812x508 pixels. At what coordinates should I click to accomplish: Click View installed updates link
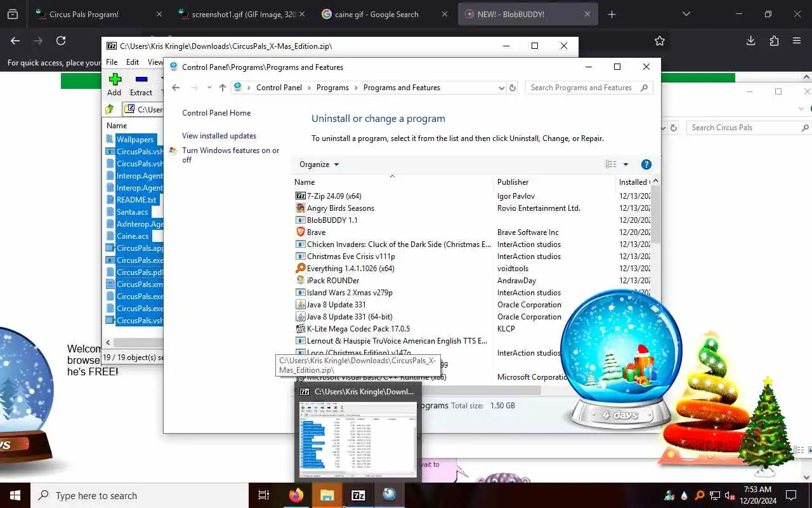[x=219, y=136]
